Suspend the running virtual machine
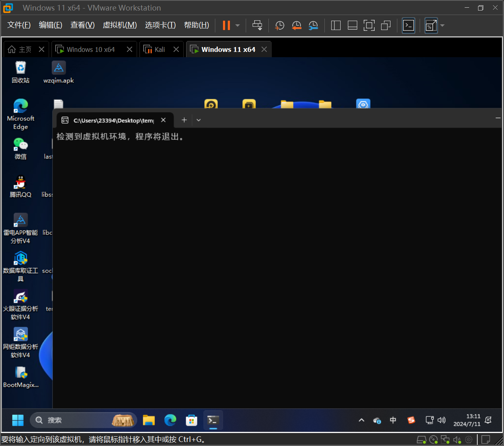The width and height of the screenshot is (504, 446). point(226,25)
